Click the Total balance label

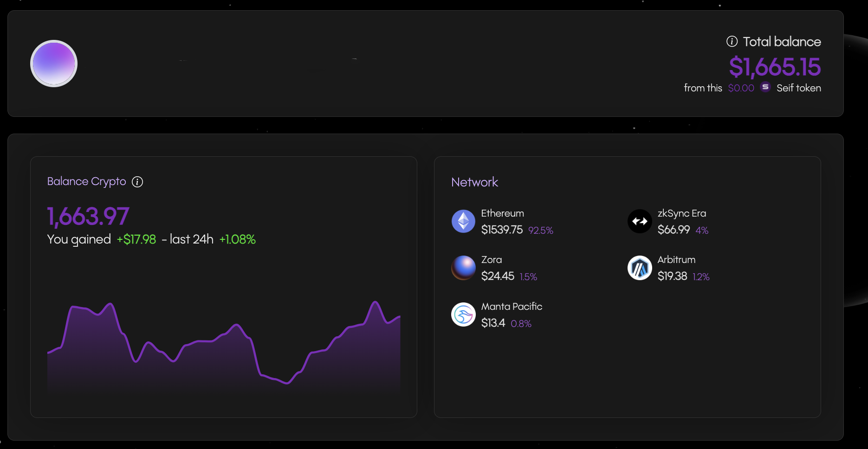point(782,42)
